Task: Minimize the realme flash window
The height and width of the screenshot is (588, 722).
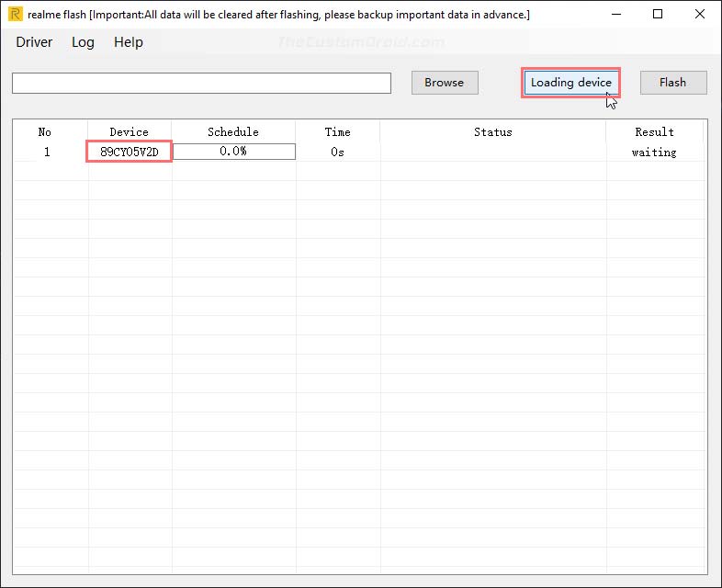Action: [615, 15]
